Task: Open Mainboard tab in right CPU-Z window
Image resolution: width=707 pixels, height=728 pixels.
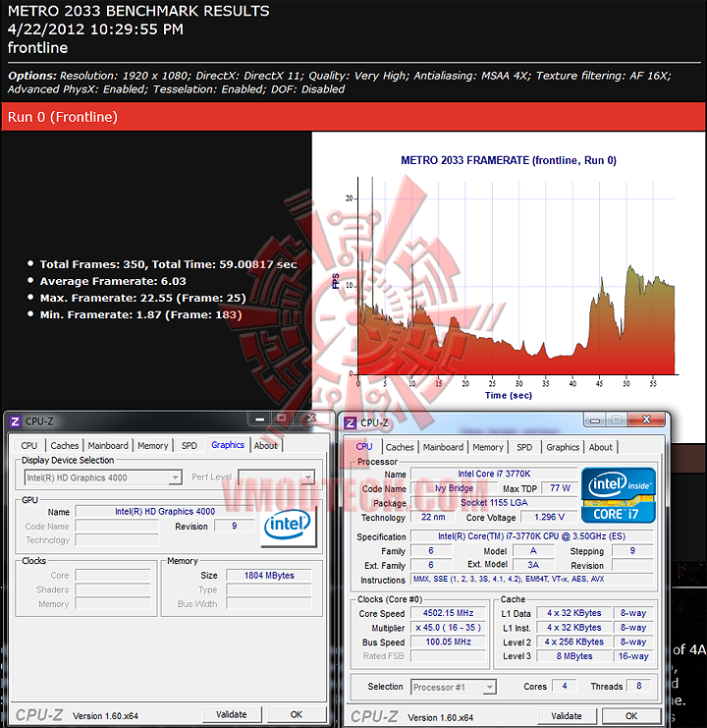Action: (443, 447)
